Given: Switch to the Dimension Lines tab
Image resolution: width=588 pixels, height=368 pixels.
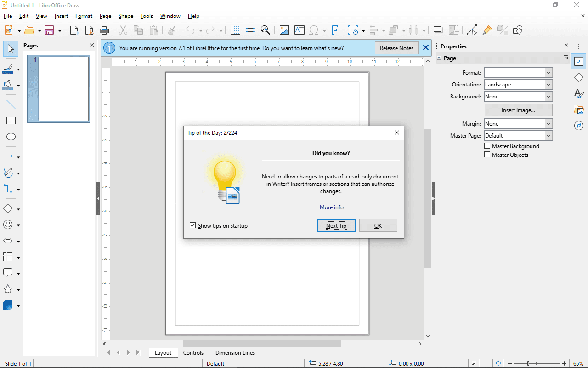Looking at the screenshot, I should pos(235,353).
